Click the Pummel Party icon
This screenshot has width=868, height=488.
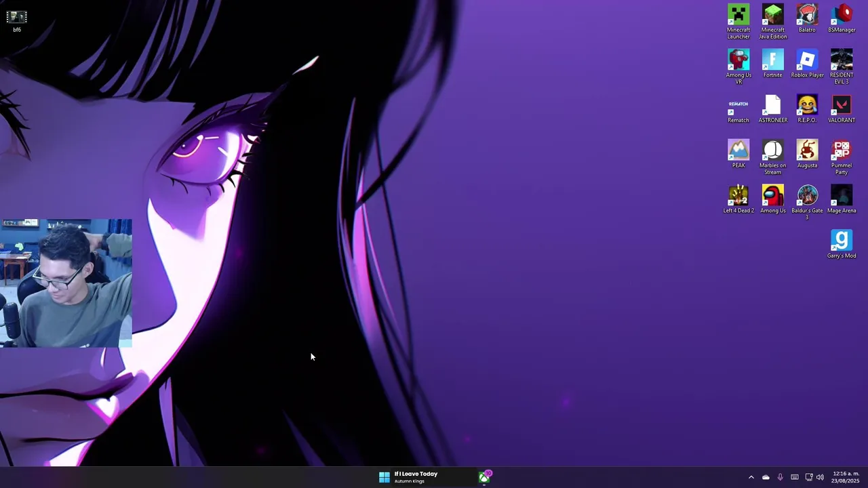point(842,157)
